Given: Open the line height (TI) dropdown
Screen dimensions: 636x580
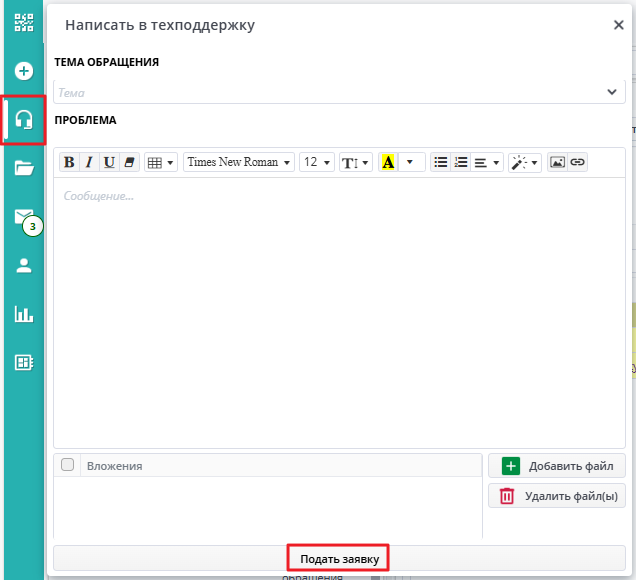Looking at the screenshot, I should (356, 162).
